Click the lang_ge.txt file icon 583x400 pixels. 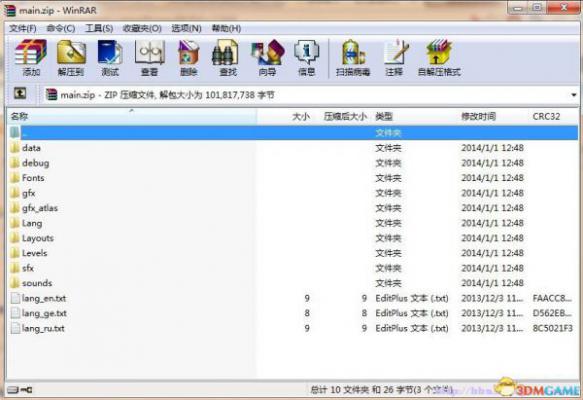(x=15, y=313)
